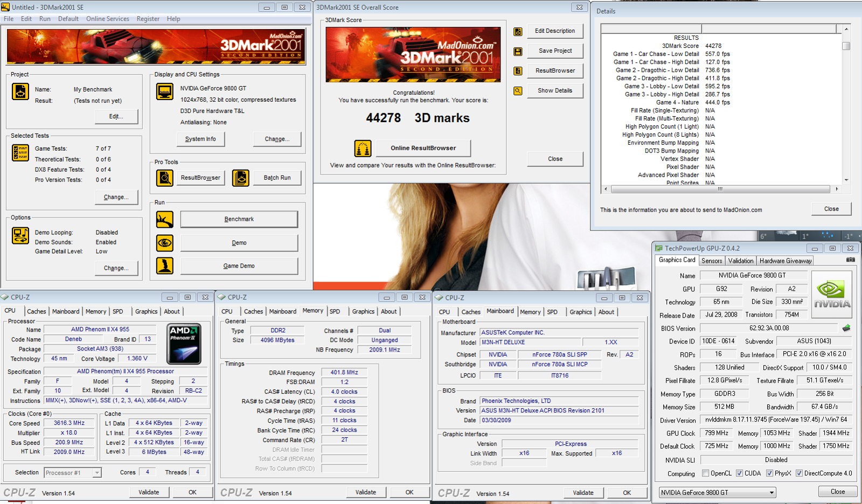Click the Options icon next to Demo Looping
Viewport: 862px width, 504px height.
tap(20, 236)
